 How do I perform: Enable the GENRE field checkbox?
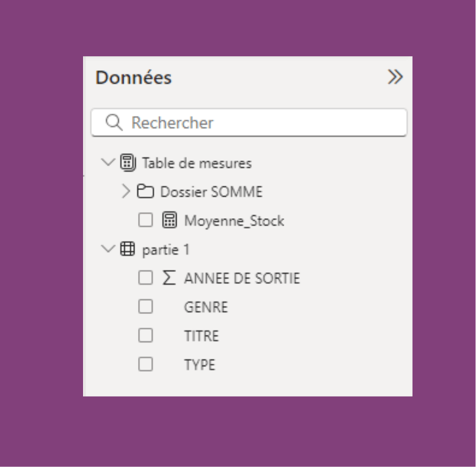[146, 306]
